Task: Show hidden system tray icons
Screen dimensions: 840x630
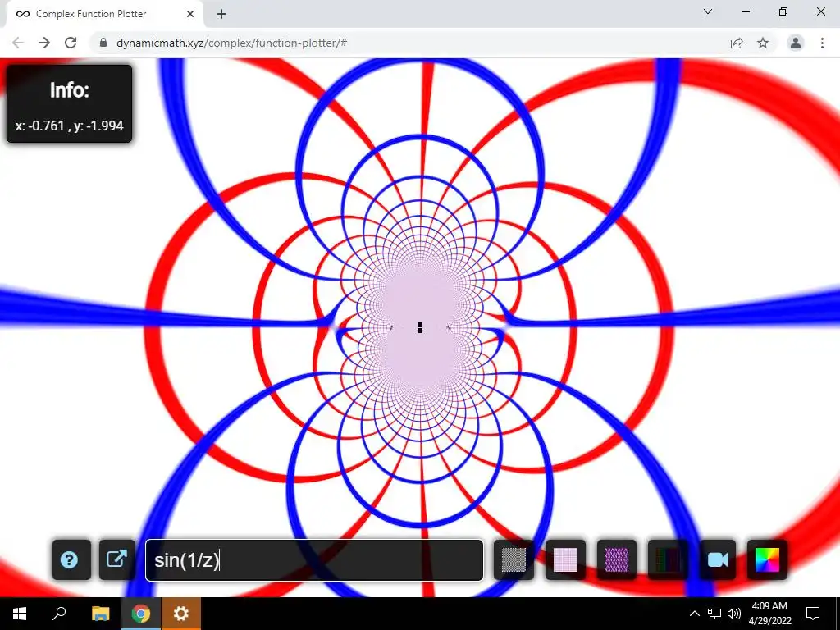Action: coord(694,614)
